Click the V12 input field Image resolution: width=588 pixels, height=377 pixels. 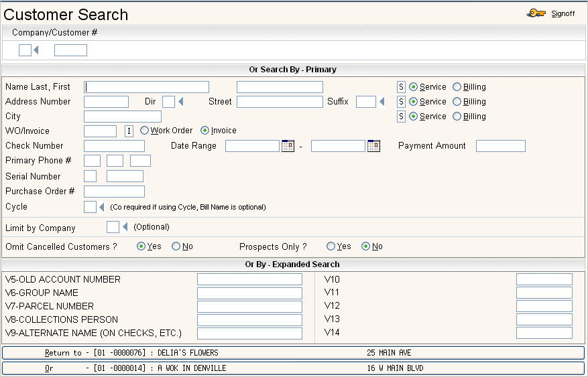click(544, 306)
